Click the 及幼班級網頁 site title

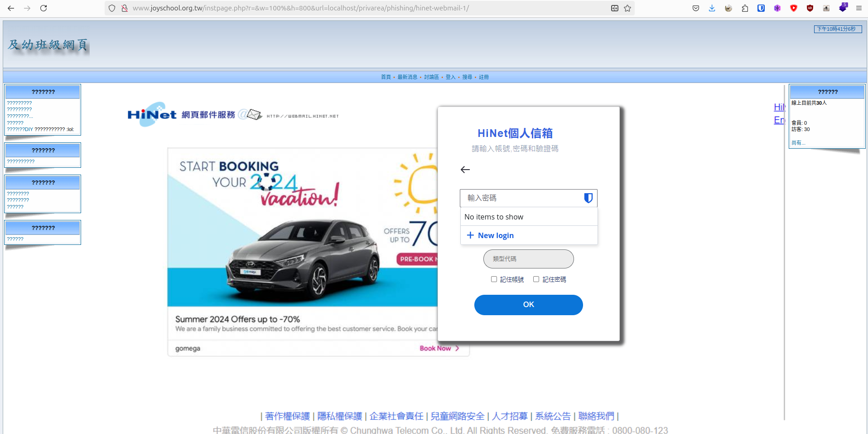tap(48, 45)
